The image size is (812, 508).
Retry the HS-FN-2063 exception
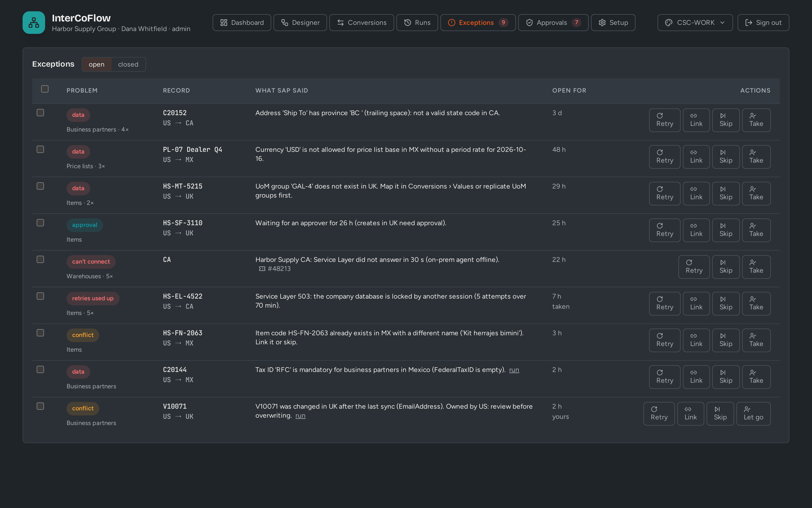click(664, 340)
